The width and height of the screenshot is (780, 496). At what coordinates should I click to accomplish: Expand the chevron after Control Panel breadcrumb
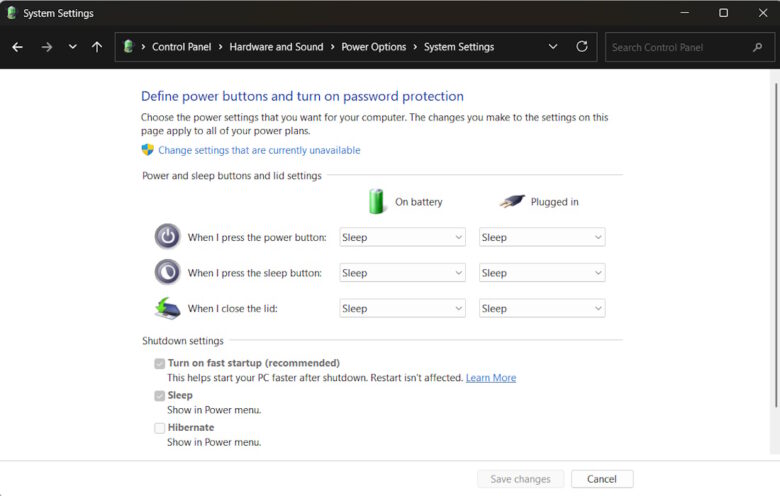(220, 47)
